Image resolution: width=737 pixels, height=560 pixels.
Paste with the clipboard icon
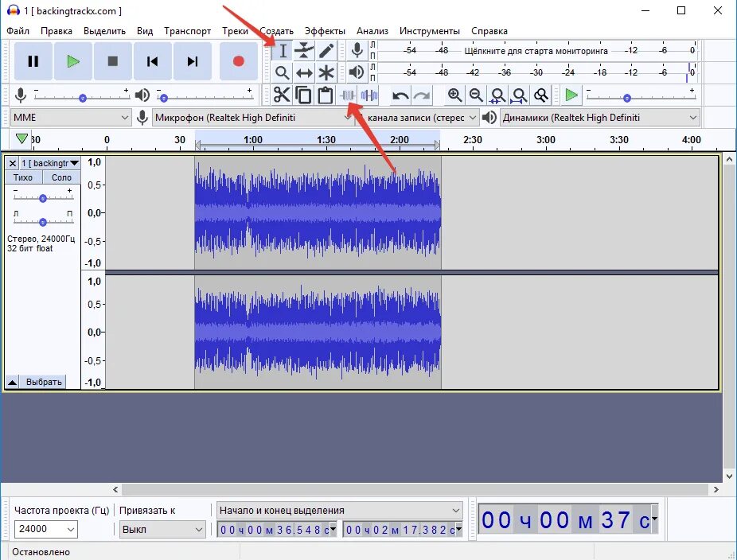326,95
